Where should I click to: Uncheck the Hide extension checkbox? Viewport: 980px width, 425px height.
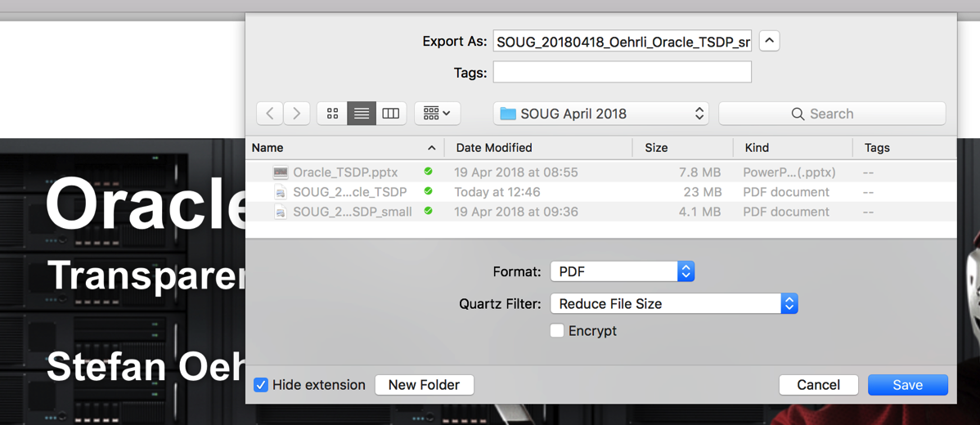tap(261, 384)
